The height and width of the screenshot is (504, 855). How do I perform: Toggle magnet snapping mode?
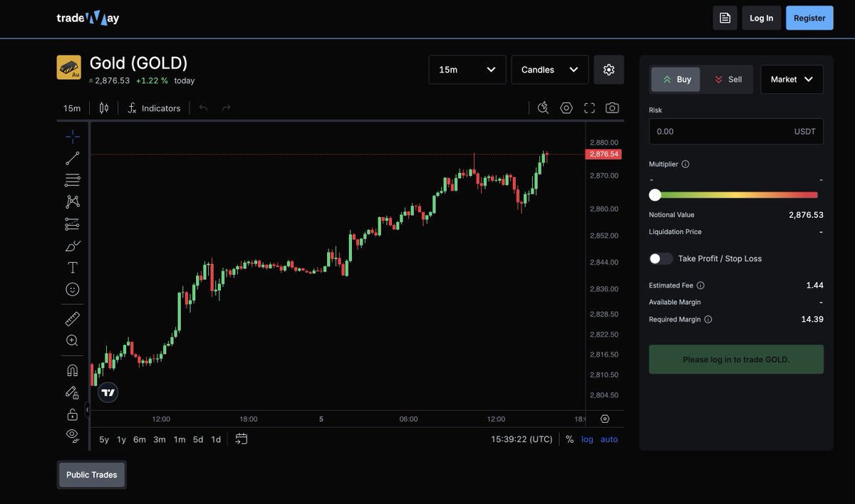tap(71, 369)
